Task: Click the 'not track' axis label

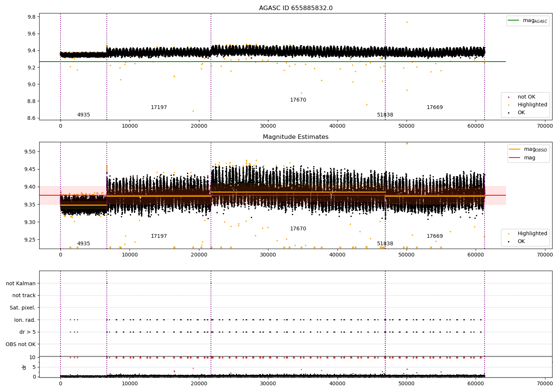Action: click(x=24, y=296)
